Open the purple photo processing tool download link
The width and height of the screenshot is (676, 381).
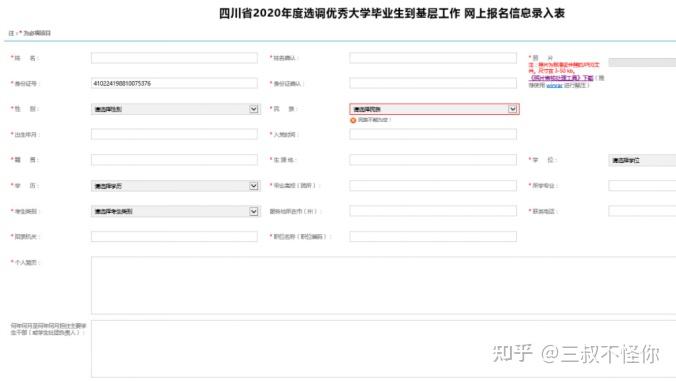[x=561, y=78]
